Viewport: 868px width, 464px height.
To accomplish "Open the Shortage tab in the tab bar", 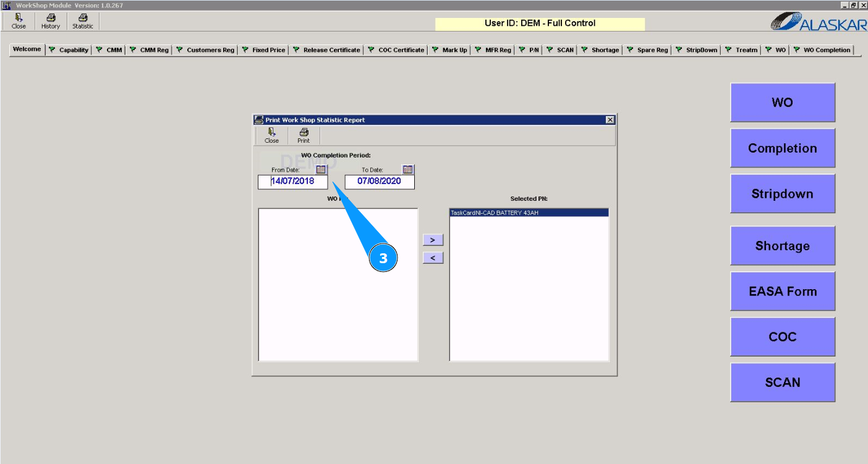I will pos(600,50).
